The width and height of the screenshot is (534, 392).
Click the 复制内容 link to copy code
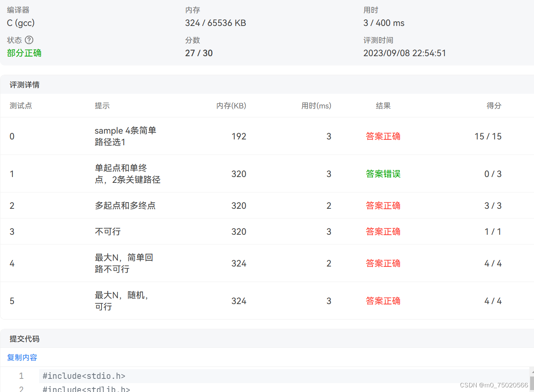pos(22,357)
